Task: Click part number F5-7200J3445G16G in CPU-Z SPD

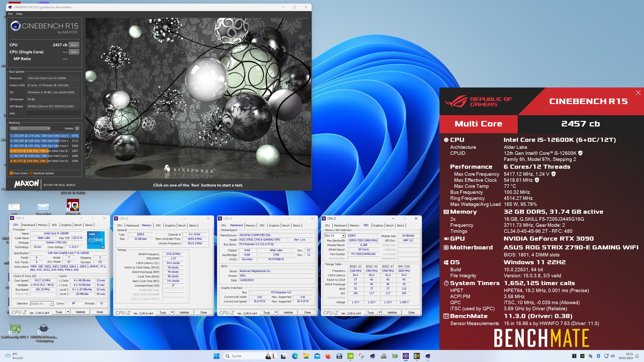Action: coord(364,254)
